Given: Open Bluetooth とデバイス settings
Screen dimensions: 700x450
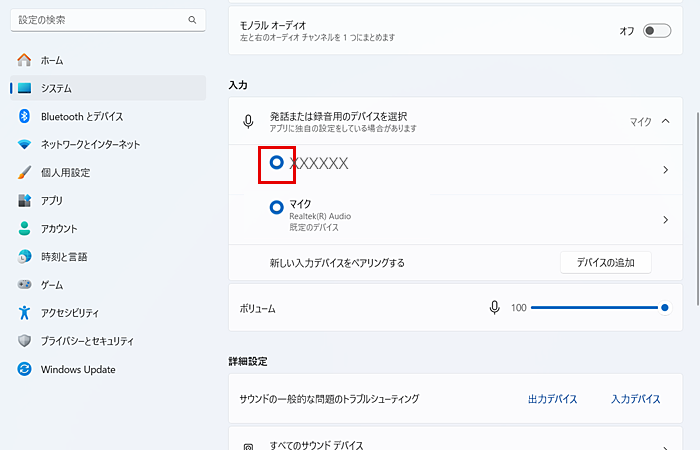Looking at the screenshot, I should [108, 116].
